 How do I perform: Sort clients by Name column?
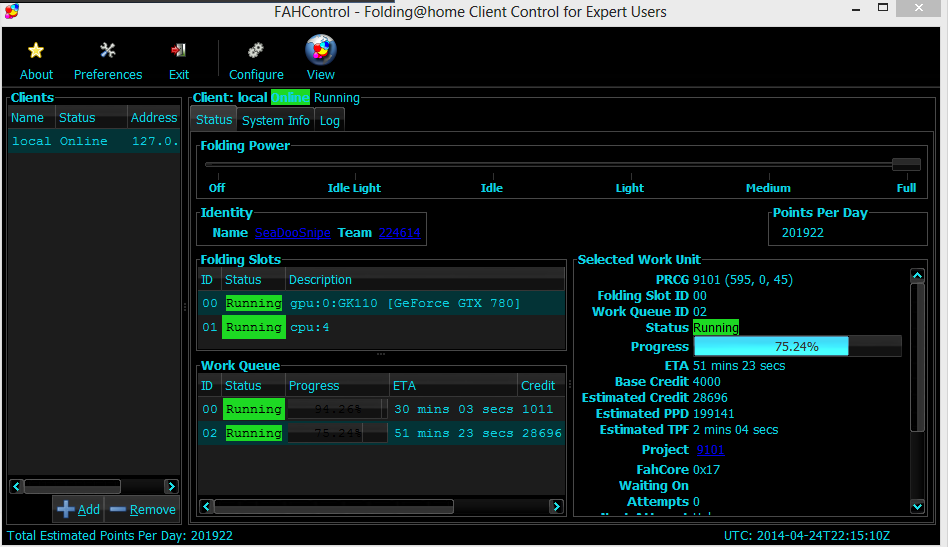pos(31,117)
